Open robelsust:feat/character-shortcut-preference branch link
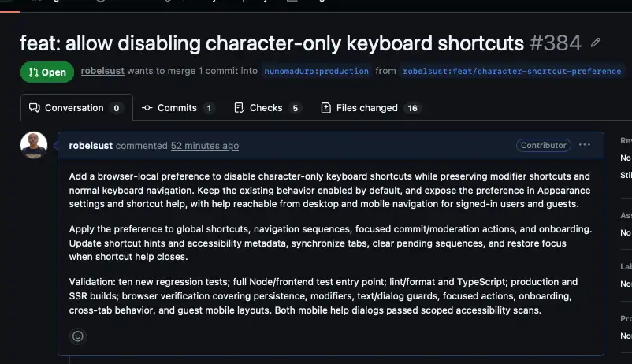Screen dimensions: 632x364 point(512,72)
